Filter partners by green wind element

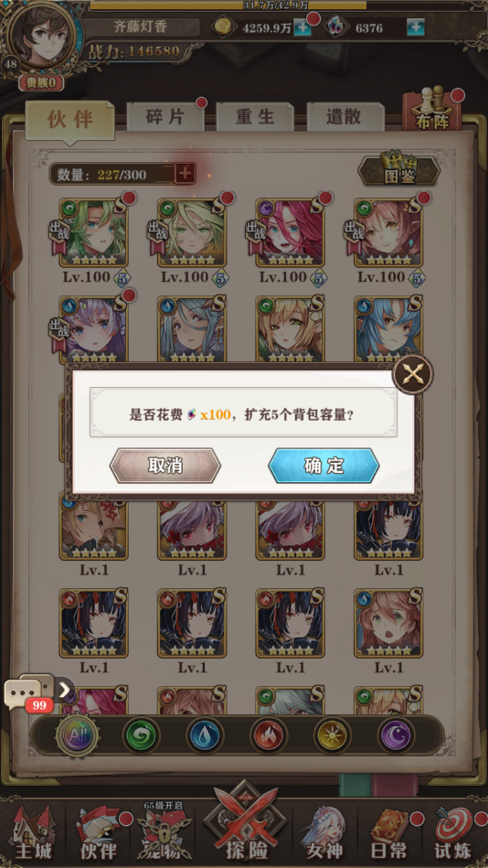[141, 735]
